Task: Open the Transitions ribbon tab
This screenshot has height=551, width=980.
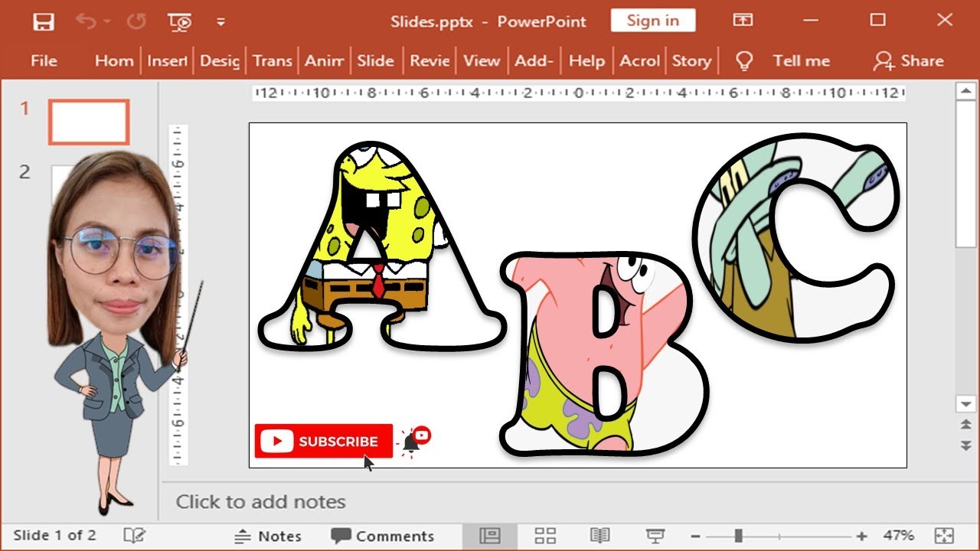Action: click(x=273, y=61)
